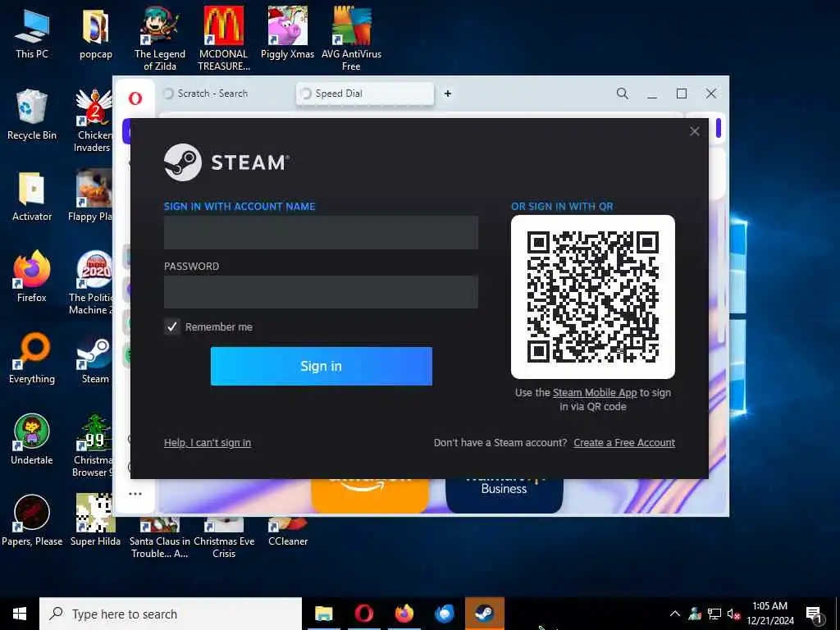840x630 pixels.
Task: Focus the Steam password field
Action: [x=321, y=292]
